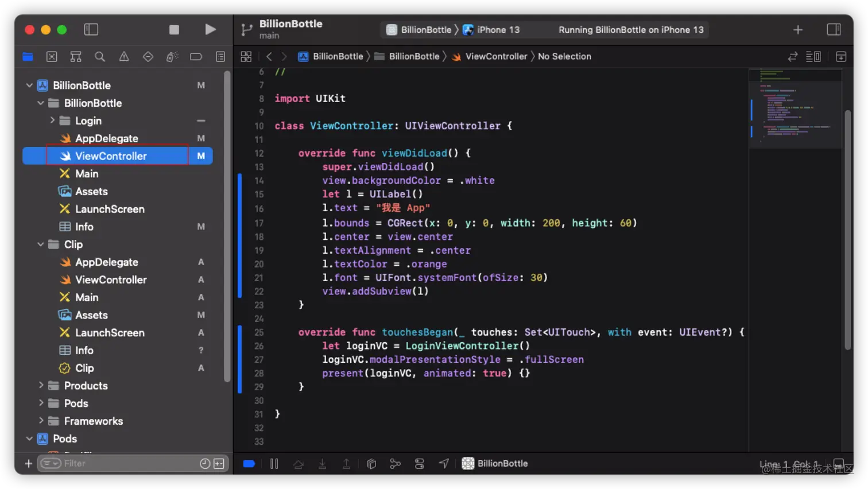
Task: Expand the Frameworks folder
Action: [x=41, y=421]
